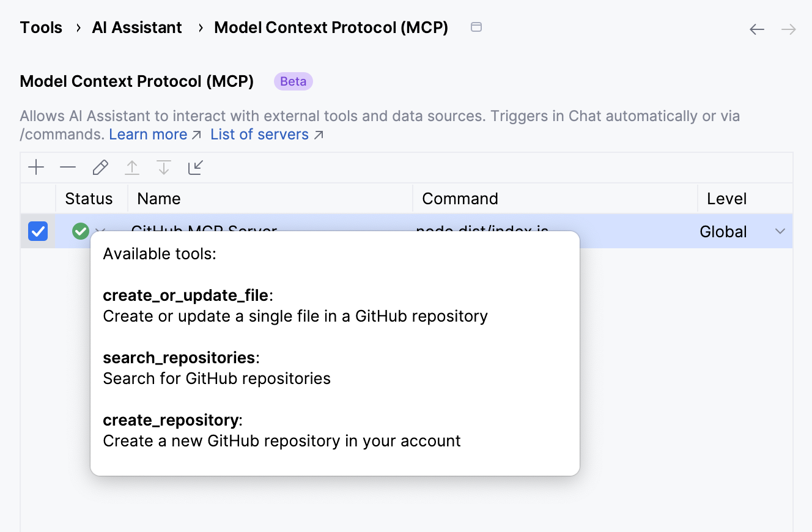Image resolution: width=812 pixels, height=532 pixels.
Task: Open the Tools breadcrumb item
Action: pyautogui.click(x=41, y=28)
